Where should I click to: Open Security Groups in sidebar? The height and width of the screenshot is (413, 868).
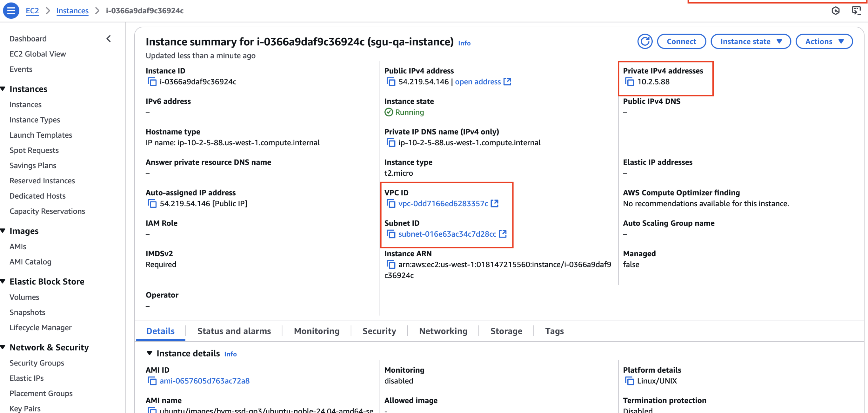[37, 363]
